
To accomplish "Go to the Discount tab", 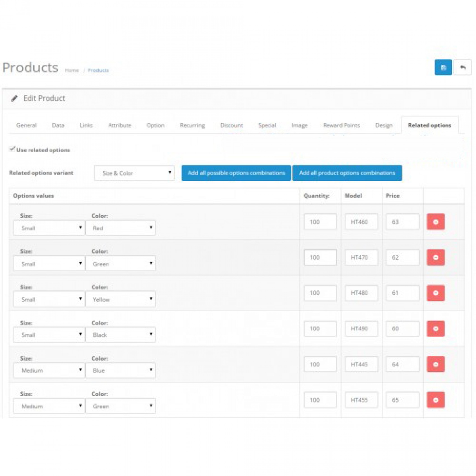I will point(231,125).
